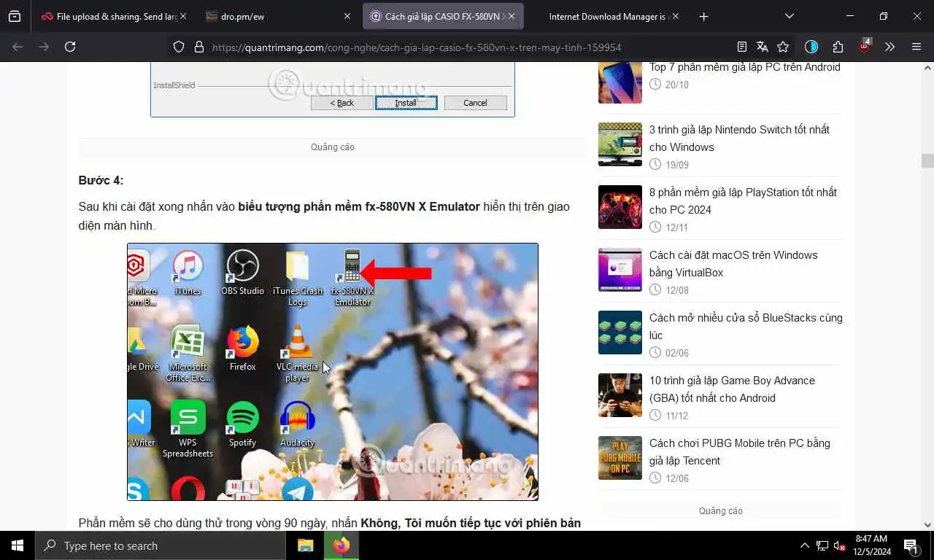Close the File upload & sharing tab

pyautogui.click(x=182, y=16)
